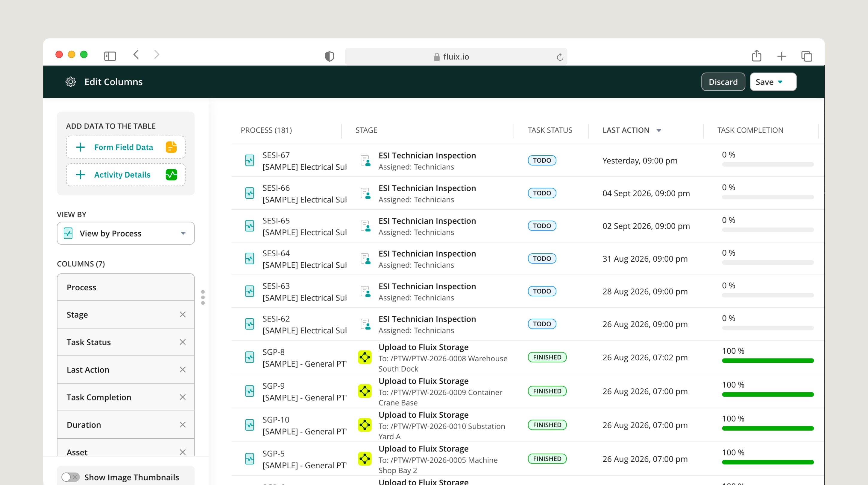This screenshot has width=868, height=485.
Task: Reload the fluix.io page
Action: coord(560,57)
